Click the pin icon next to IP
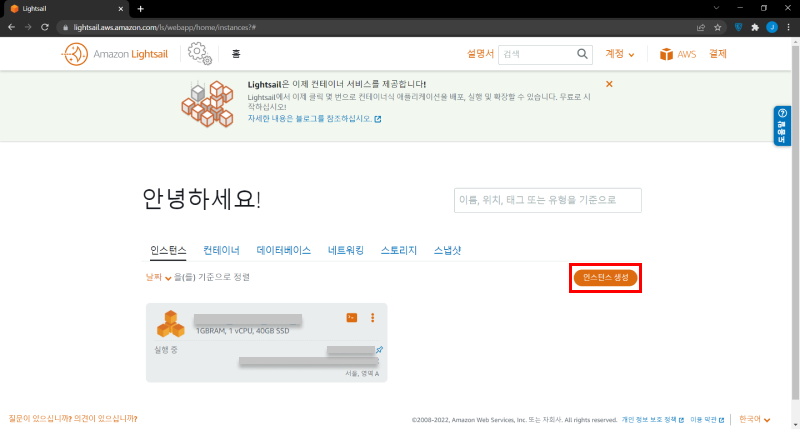 click(379, 350)
